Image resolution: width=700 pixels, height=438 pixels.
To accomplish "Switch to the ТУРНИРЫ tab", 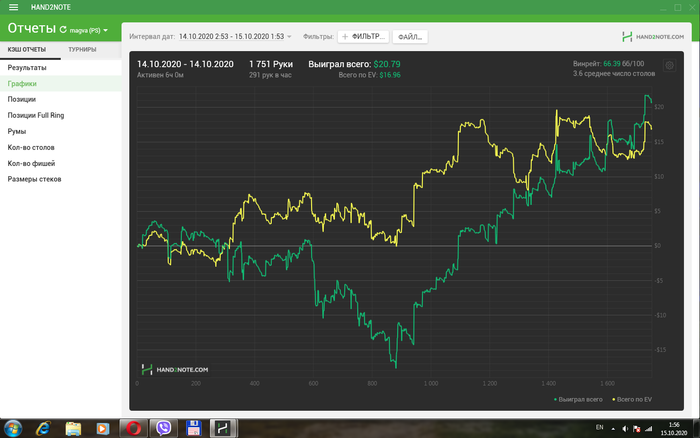I will pos(82,50).
